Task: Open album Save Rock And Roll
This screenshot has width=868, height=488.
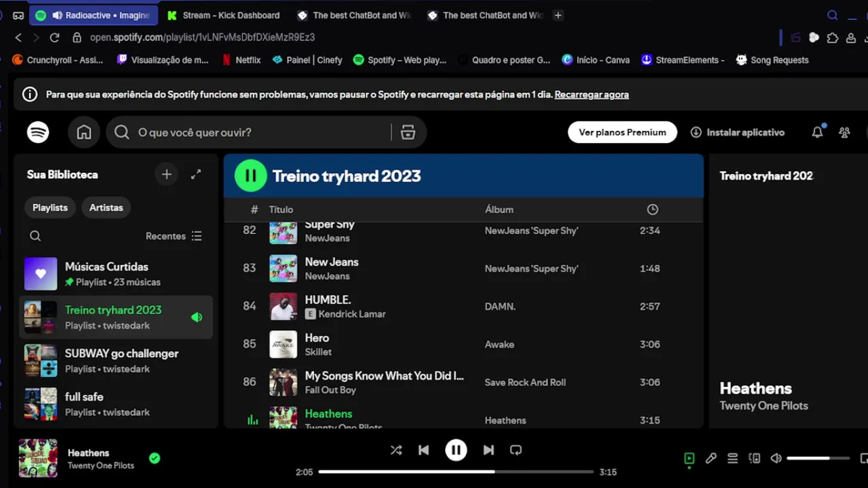Action: coord(525,382)
